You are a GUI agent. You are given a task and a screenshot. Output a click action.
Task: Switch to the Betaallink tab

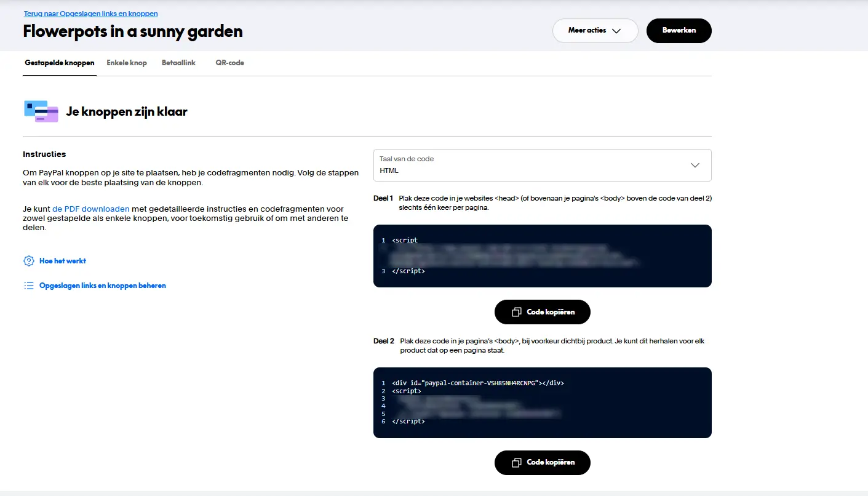click(x=178, y=63)
